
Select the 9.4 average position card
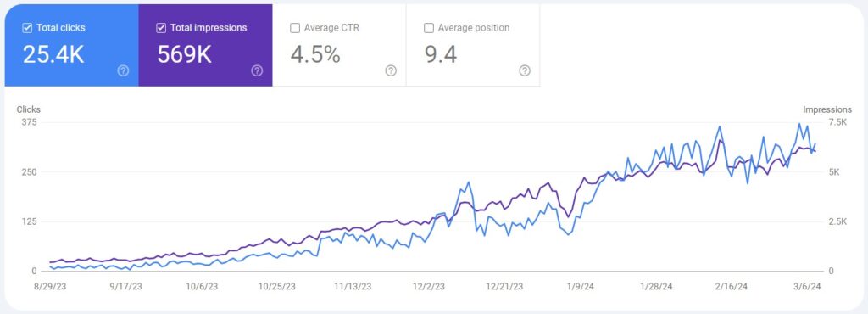click(x=473, y=46)
